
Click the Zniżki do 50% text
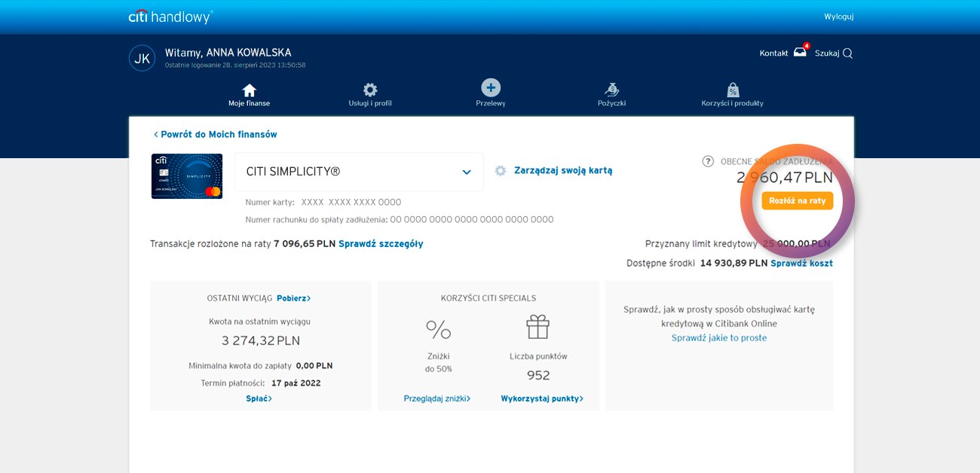439,362
